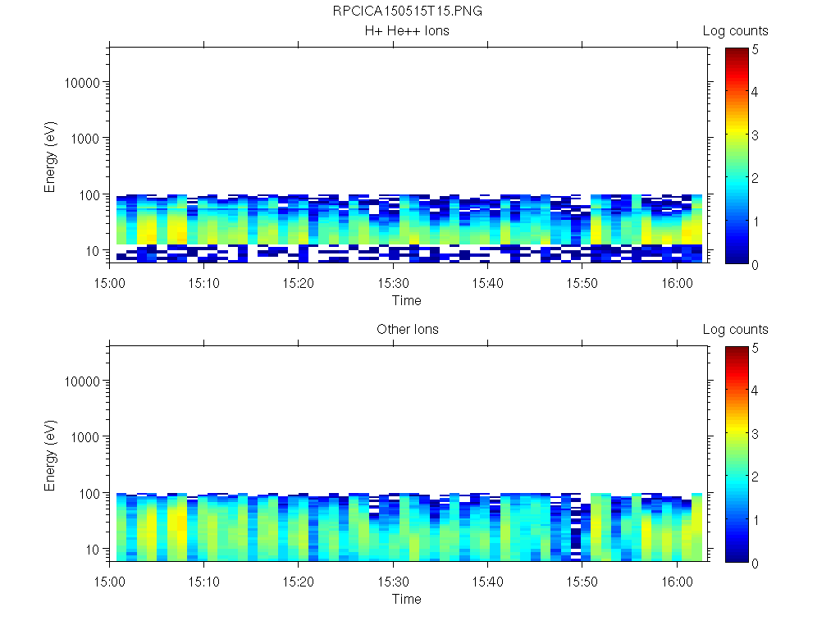This screenshot has height=630, width=840.
Task: Click the top plot 'Time' axis label
Action: [x=407, y=300]
